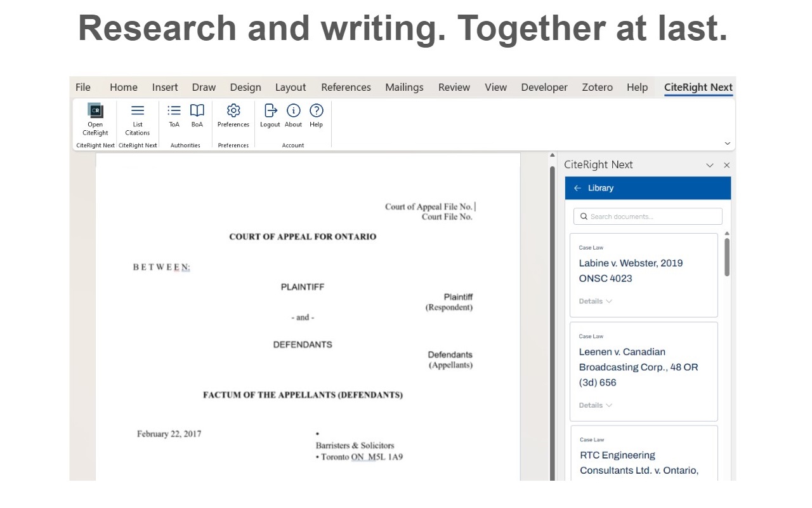Click the library list scrollbar

[727, 257]
